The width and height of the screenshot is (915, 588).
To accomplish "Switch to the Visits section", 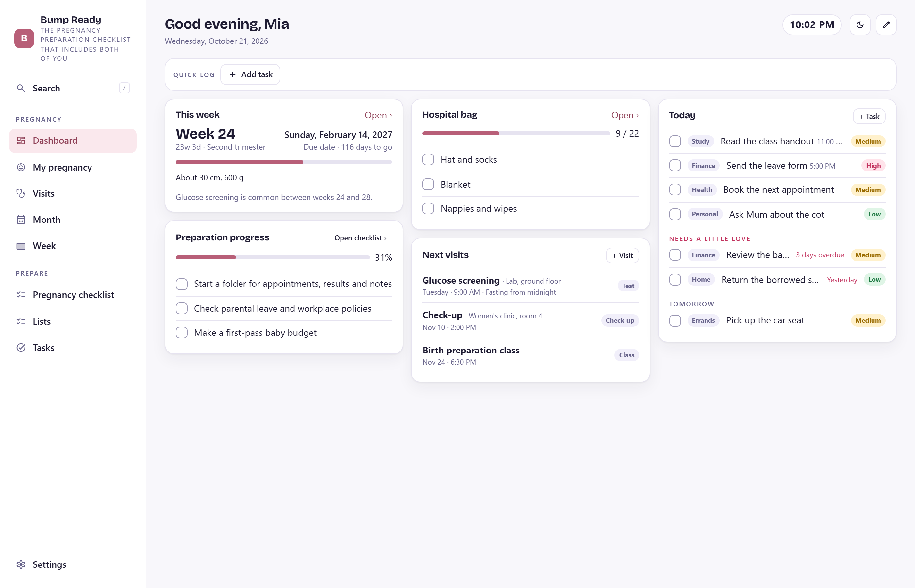I will point(73,194).
